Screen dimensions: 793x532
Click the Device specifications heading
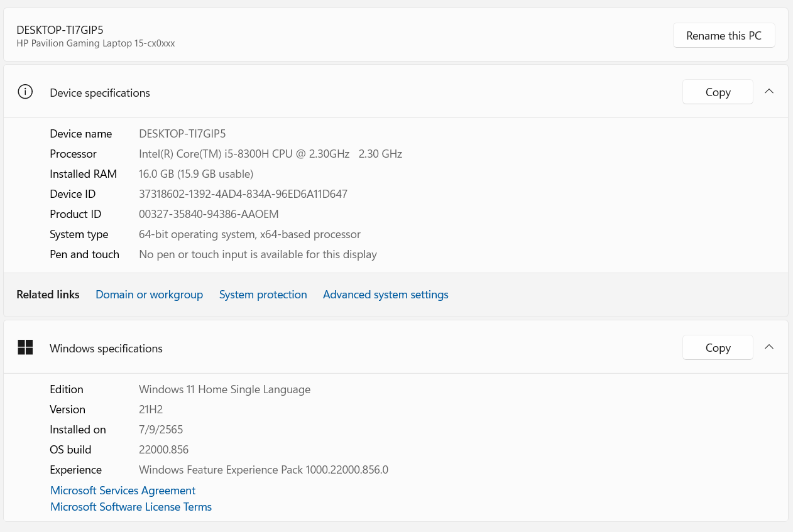(100, 93)
